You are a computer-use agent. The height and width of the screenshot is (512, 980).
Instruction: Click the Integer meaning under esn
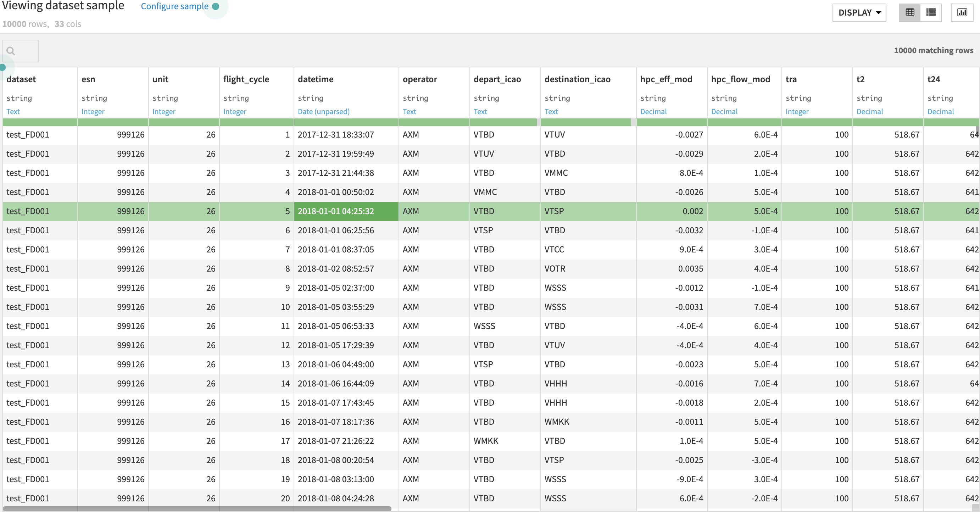93,111
